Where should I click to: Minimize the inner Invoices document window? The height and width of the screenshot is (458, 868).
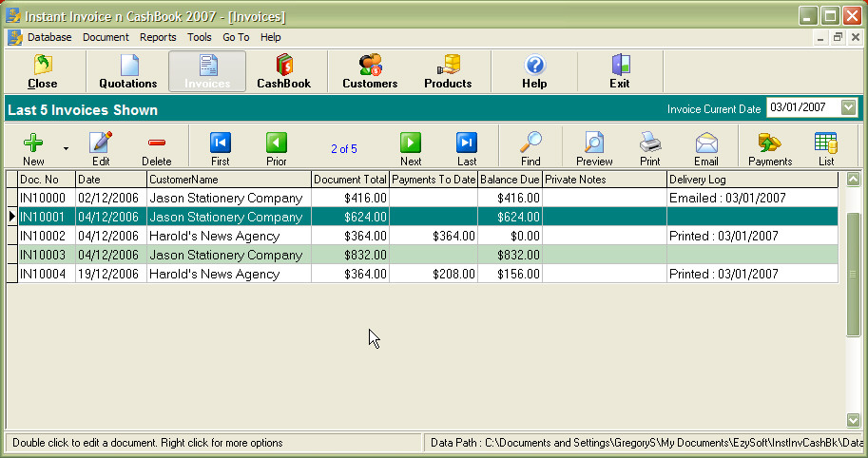click(820, 37)
